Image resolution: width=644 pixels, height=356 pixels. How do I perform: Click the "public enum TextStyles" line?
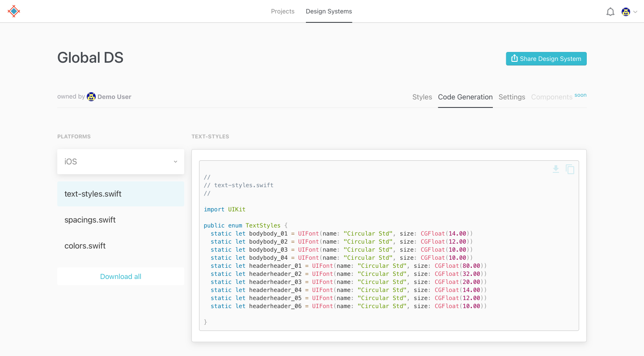coord(246,225)
